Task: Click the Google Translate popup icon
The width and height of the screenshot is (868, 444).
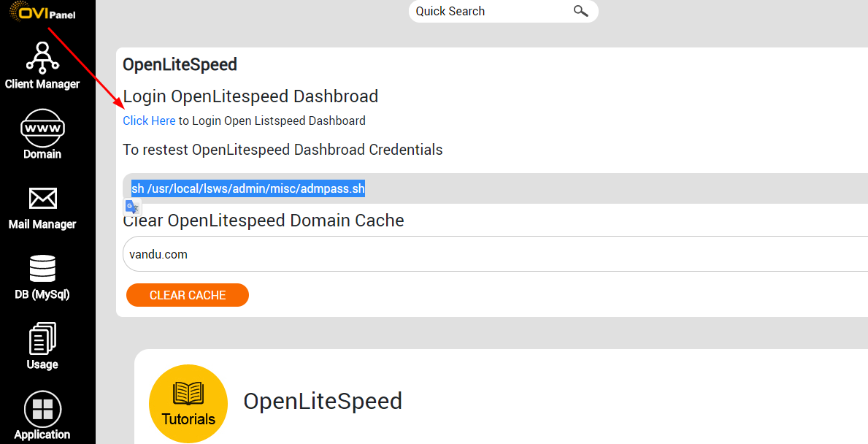Action: (x=132, y=207)
